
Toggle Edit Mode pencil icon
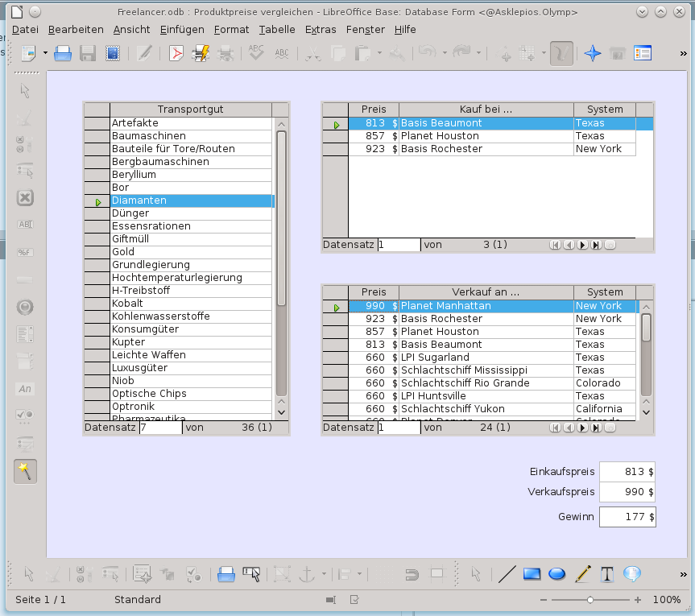(144, 54)
